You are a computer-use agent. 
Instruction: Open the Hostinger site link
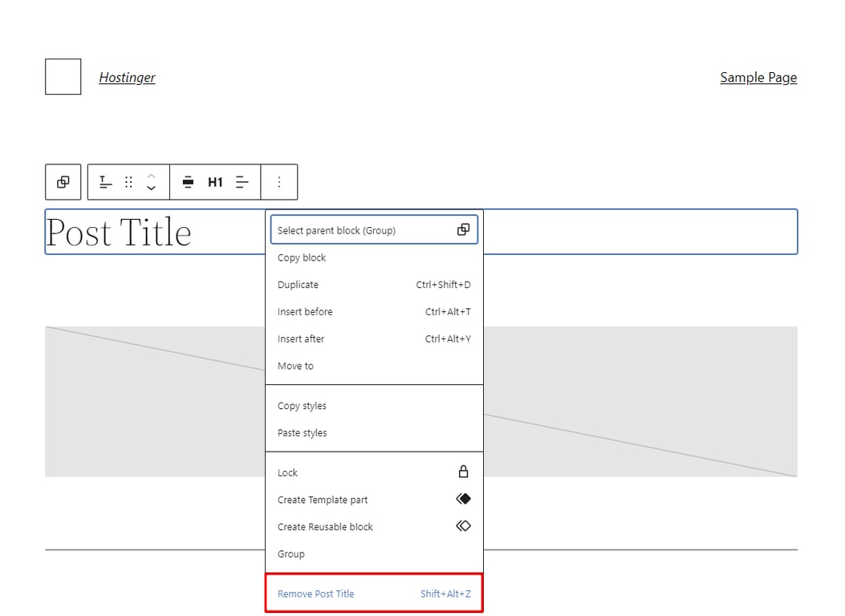pos(127,77)
